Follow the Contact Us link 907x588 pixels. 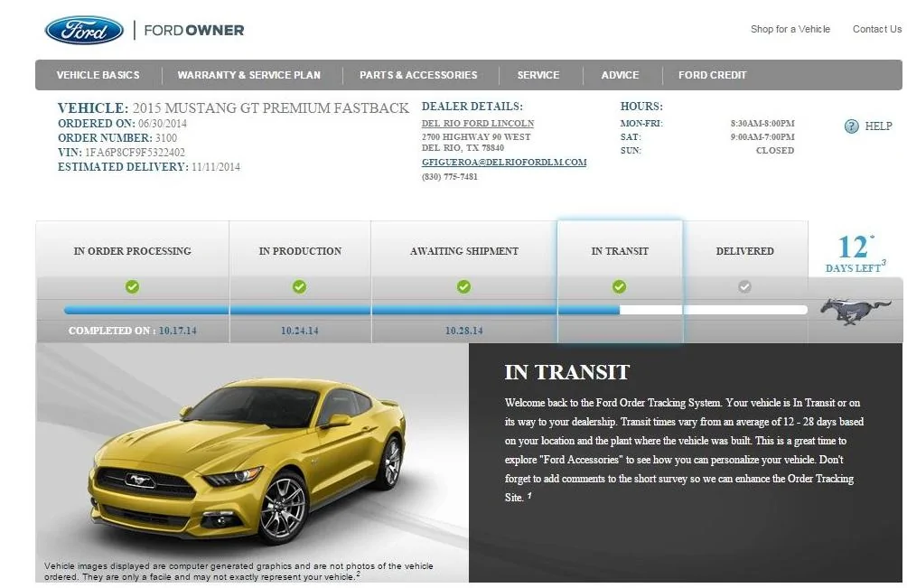pyautogui.click(x=877, y=29)
